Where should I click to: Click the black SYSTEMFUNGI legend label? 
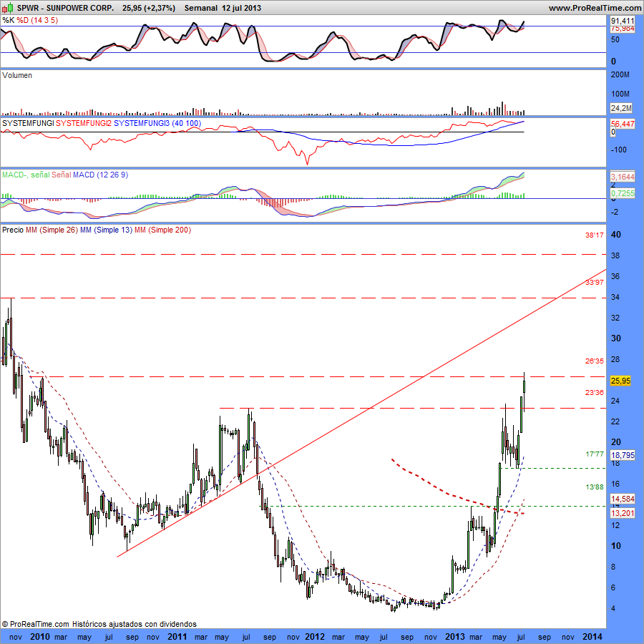point(28,123)
